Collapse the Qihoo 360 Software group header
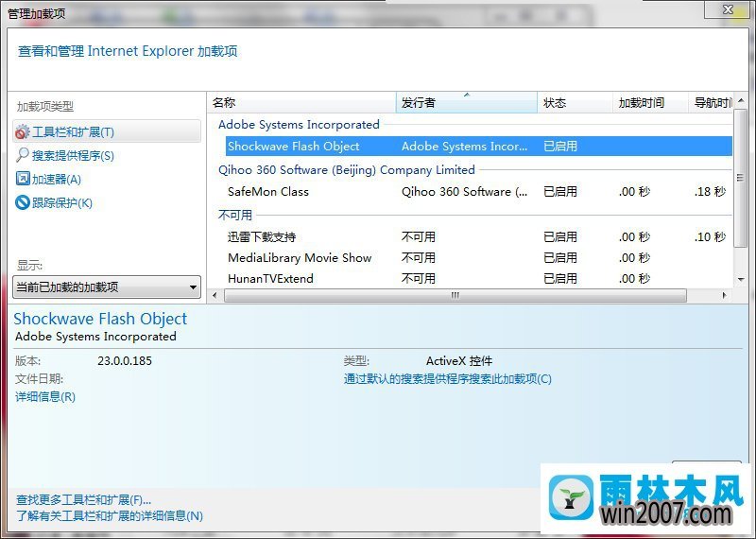The image size is (756, 539). [x=347, y=170]
